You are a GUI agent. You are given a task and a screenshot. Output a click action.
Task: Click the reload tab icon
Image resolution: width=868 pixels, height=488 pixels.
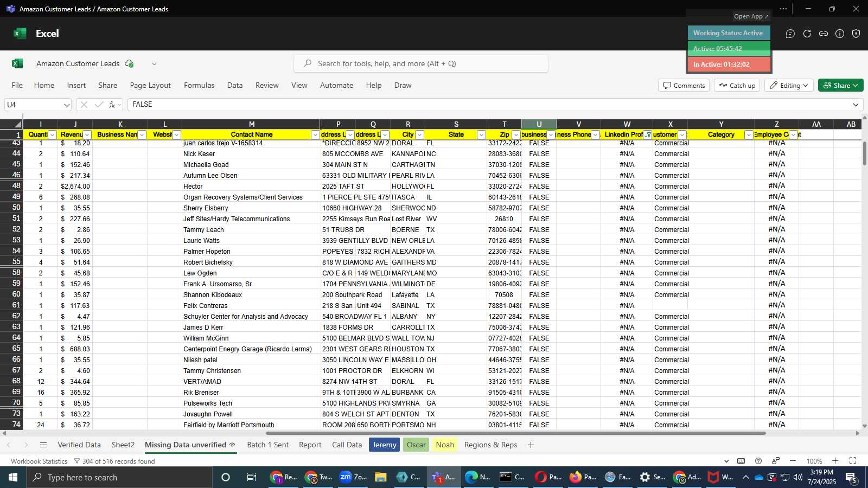(x=807, y=34)
